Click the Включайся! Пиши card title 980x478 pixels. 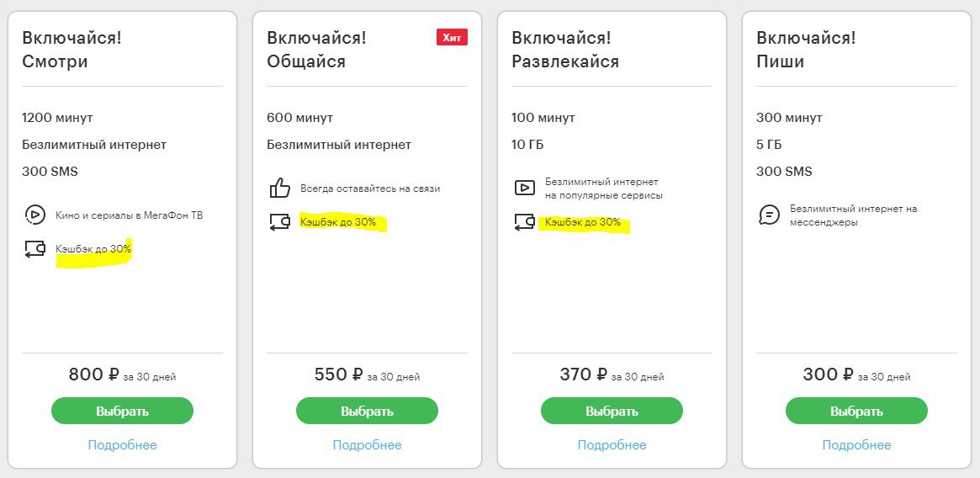click(806, 50)
